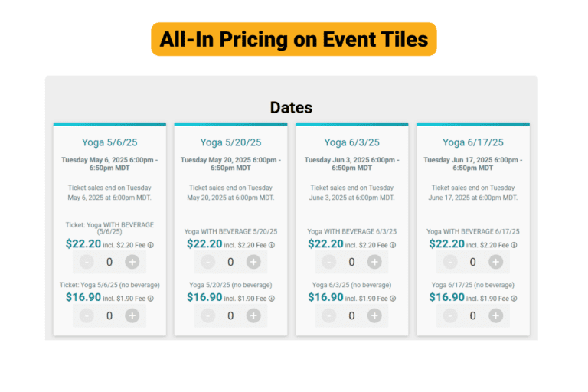Decrease Yoga WITH BEVERAGE 6/17/25 quantity
This screenshot has width=588, height=392.
click(450, 262)
